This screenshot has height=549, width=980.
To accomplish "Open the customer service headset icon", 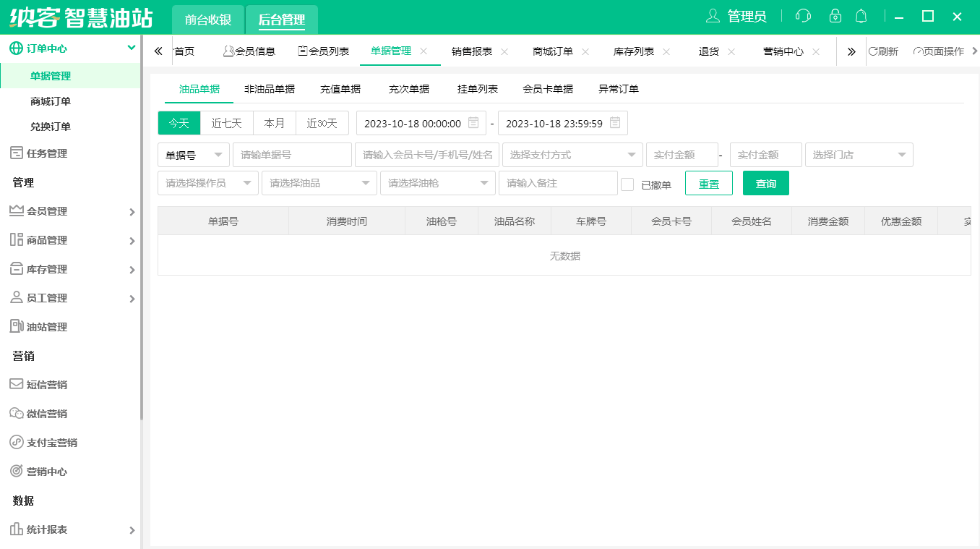I will point(802,15).
